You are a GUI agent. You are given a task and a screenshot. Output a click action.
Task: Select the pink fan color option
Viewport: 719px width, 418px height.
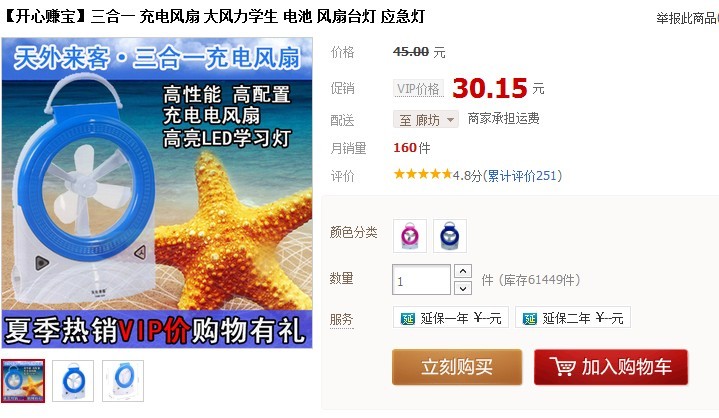tap(410, 236)
